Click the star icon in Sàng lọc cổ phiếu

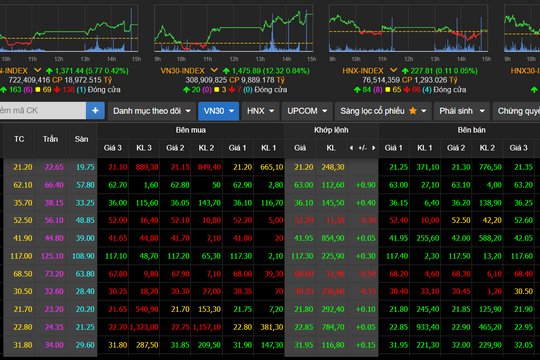pos(413,111)
